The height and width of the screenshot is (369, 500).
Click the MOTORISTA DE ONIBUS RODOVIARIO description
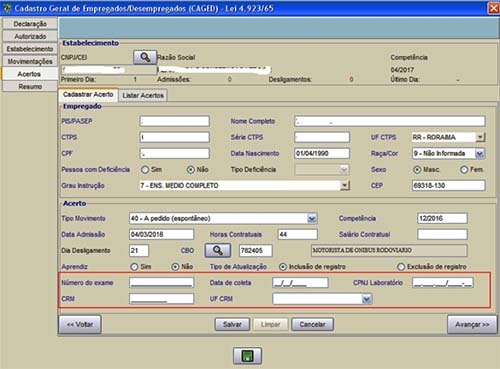pyautogui.click(x=389, y=250)
